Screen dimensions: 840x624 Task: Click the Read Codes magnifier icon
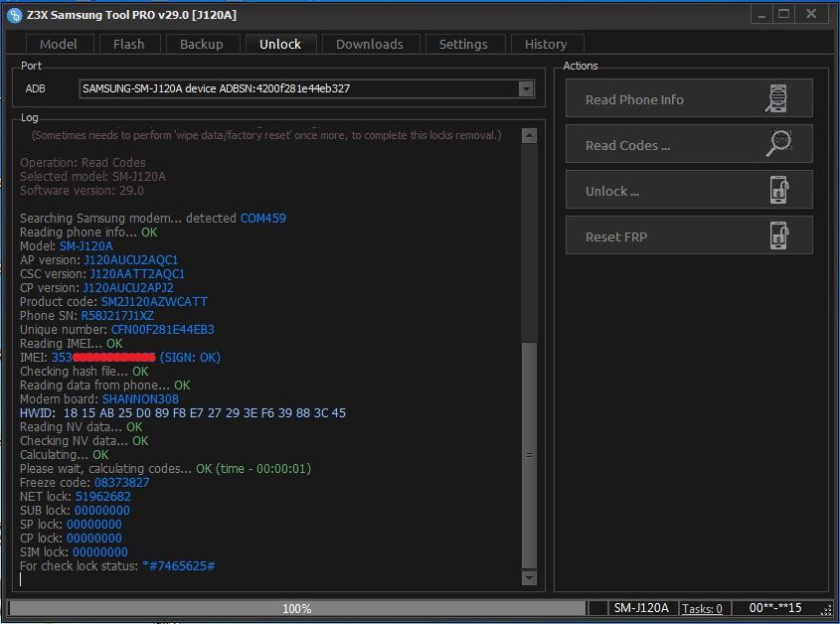coord(778,143)
